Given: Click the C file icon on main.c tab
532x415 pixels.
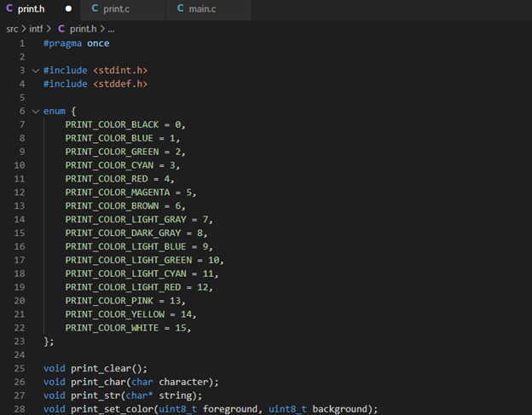Looking at the screenshot, I should tap(181, 9).
